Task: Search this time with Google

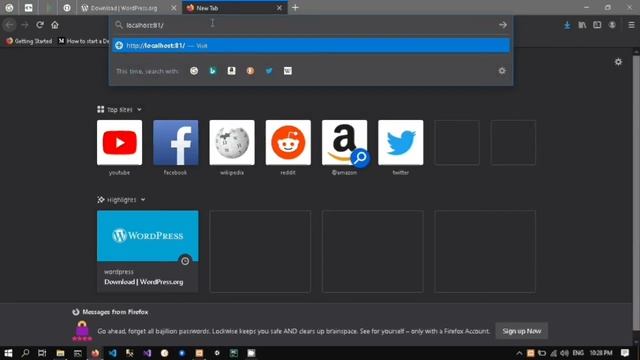Action: [x=194, y=71]
